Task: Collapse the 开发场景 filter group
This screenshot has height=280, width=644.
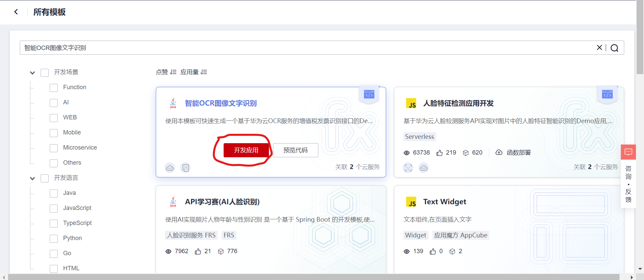Action: (32, 73)
